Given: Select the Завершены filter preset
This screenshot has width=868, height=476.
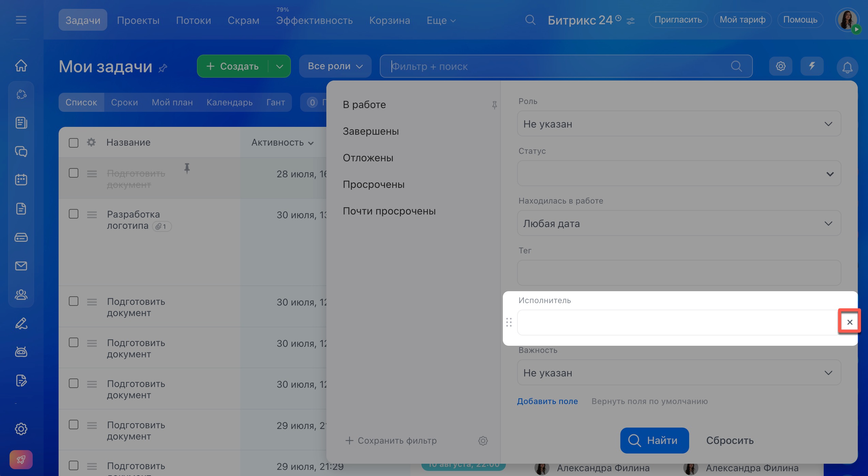Looking at the screenshot, I should [371, 131].
